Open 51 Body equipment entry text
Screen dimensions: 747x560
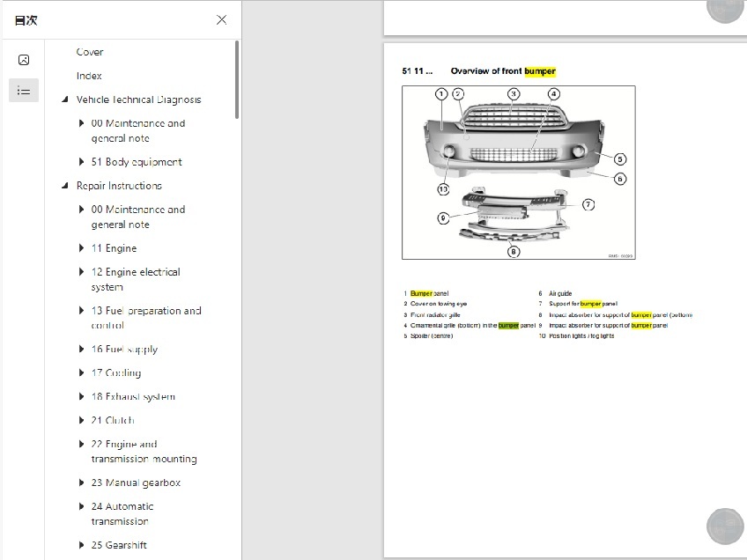click(137, 162)
